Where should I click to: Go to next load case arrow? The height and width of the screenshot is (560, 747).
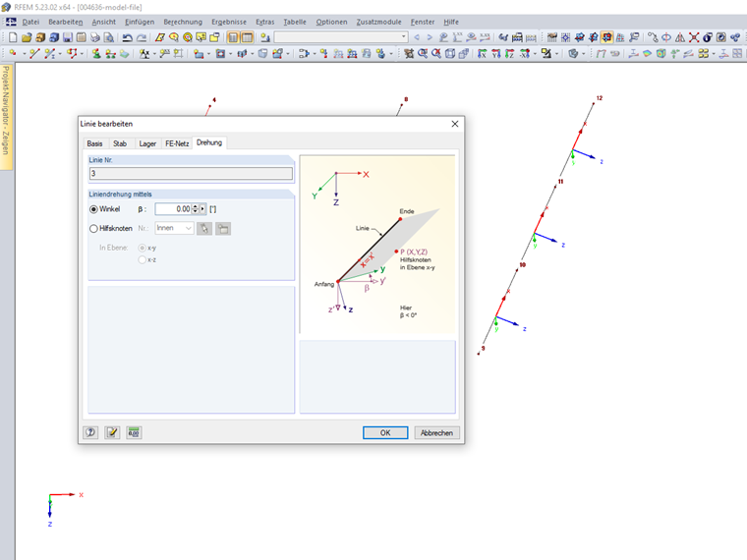(430, 37)
